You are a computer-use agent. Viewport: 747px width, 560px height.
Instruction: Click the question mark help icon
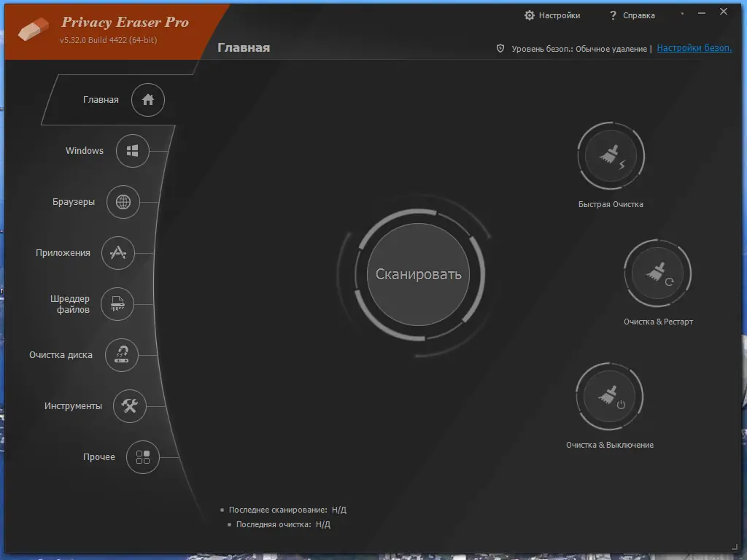coord(613,15)
